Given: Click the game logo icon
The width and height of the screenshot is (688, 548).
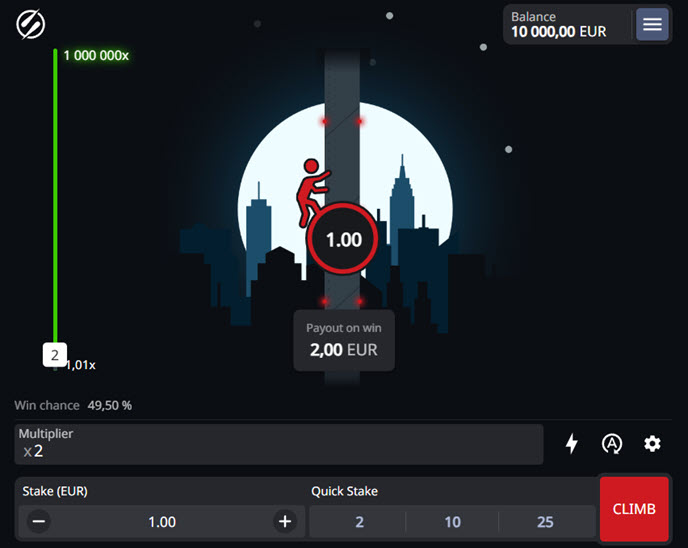Looking at the screenshot, I should tap(30, 24).
